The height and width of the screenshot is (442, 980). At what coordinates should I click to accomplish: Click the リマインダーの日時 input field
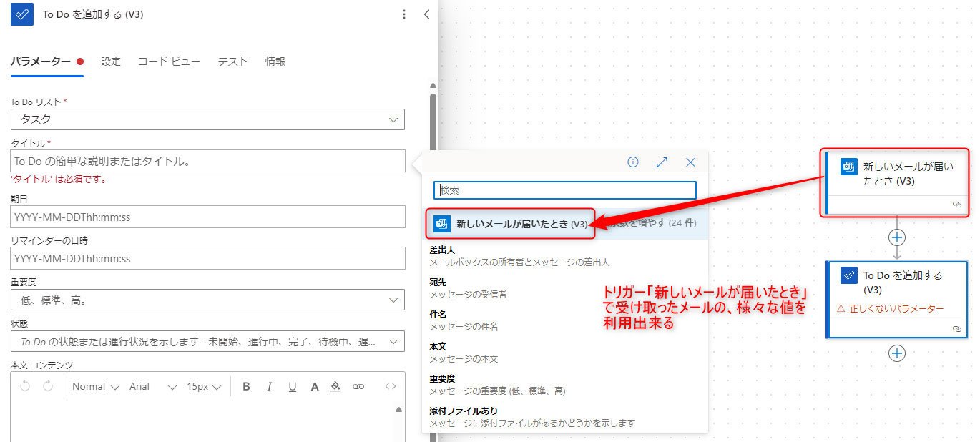[207, 258]
